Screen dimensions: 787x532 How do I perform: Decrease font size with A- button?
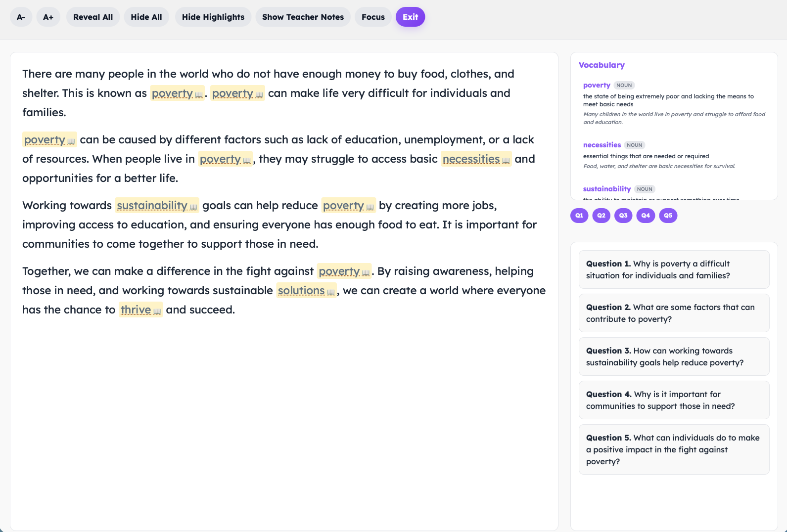(x=21, y=17)
